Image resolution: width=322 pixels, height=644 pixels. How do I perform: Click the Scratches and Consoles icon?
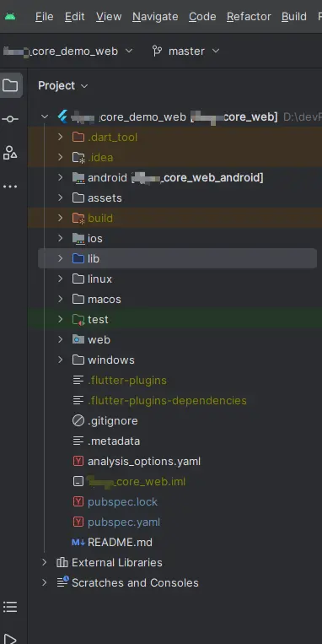click(62, 582)
